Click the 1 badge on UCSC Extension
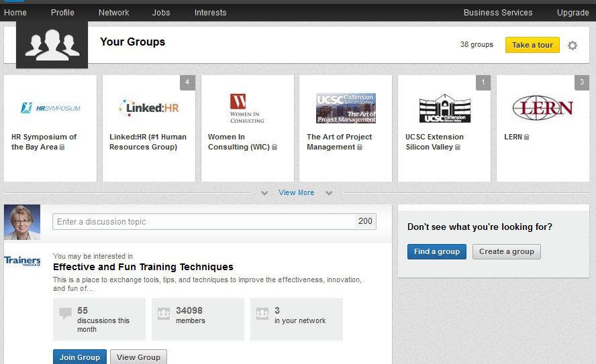 tap(483, 82)
